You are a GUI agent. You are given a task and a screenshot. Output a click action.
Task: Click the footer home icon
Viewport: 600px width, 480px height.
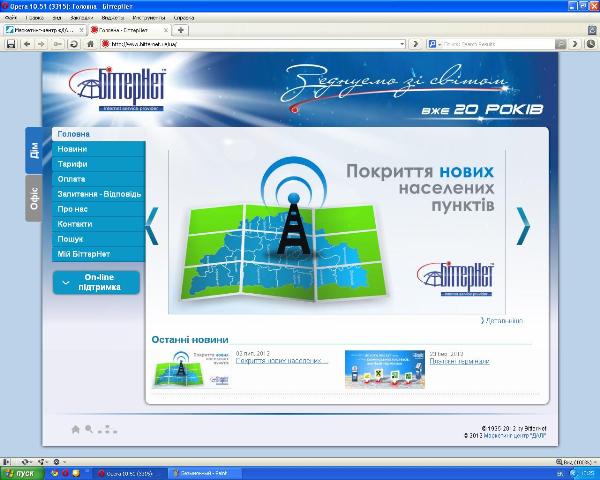point(76,429)
